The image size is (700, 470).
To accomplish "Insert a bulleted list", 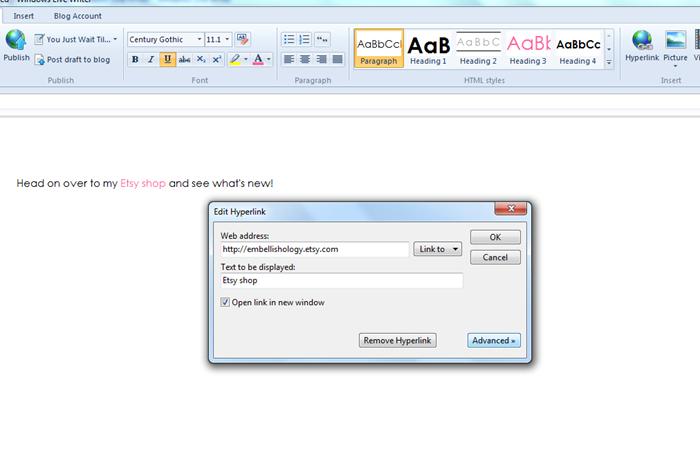I will click(x=289, y=39).
